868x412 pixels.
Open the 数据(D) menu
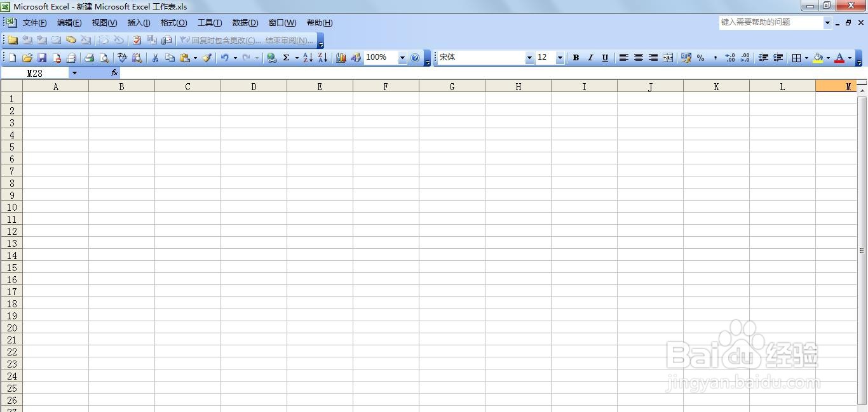click(245, 23)
